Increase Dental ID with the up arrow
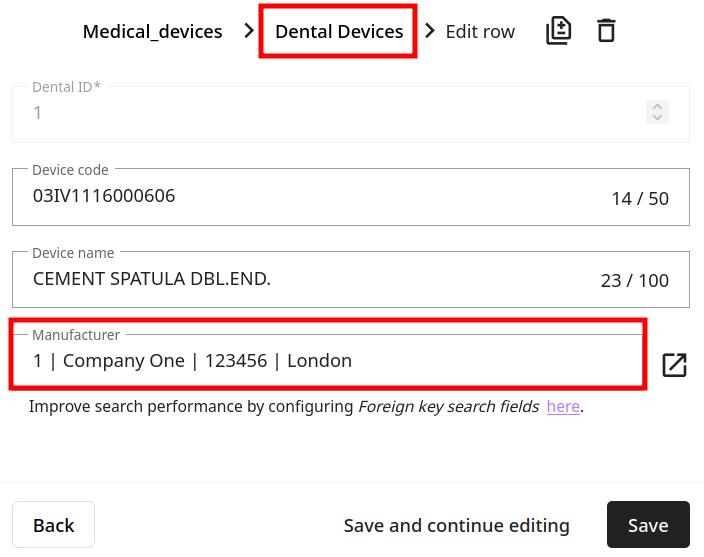This screenshot has width=704, height=557. pyautogui.click(x=657, y=107)
